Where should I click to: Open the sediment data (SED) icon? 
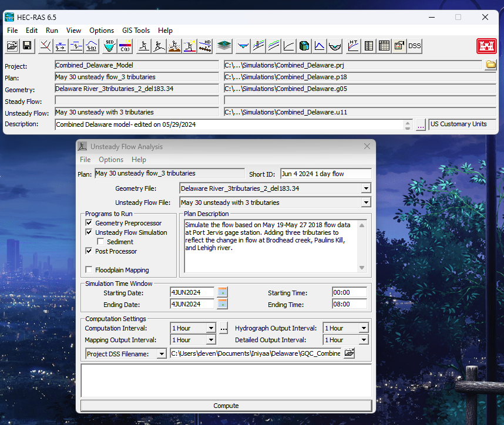pyautogui.click(x=110, y=46)
